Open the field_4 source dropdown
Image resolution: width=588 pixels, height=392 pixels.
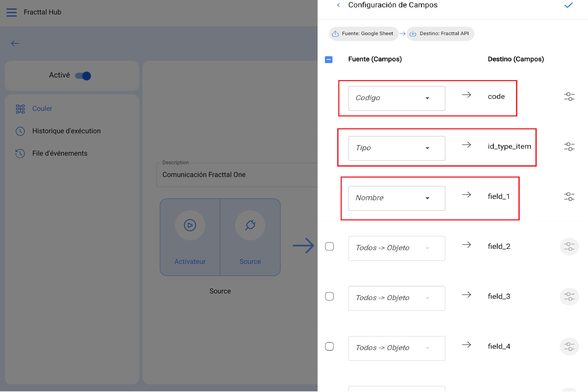[397, 349]
